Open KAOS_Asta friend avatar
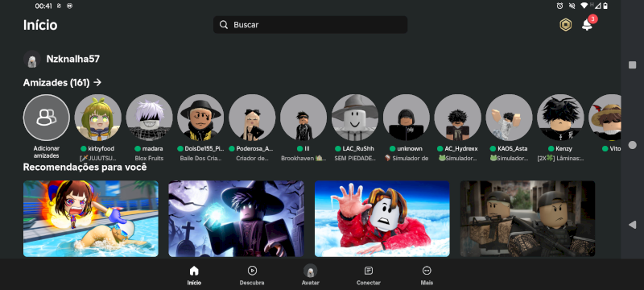The width and height of the screenshot is (644, 290). point(509,118)
